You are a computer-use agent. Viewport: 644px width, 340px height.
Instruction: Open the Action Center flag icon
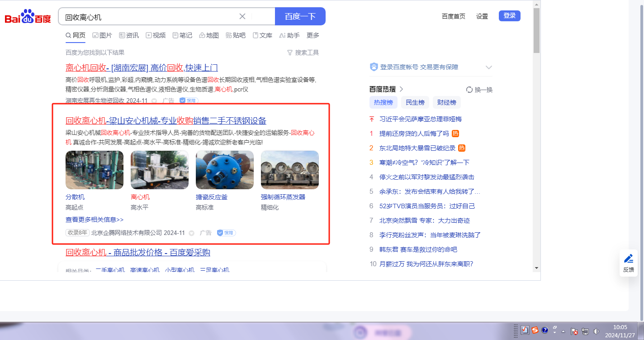pyautogui.click(x=574, y=331)
